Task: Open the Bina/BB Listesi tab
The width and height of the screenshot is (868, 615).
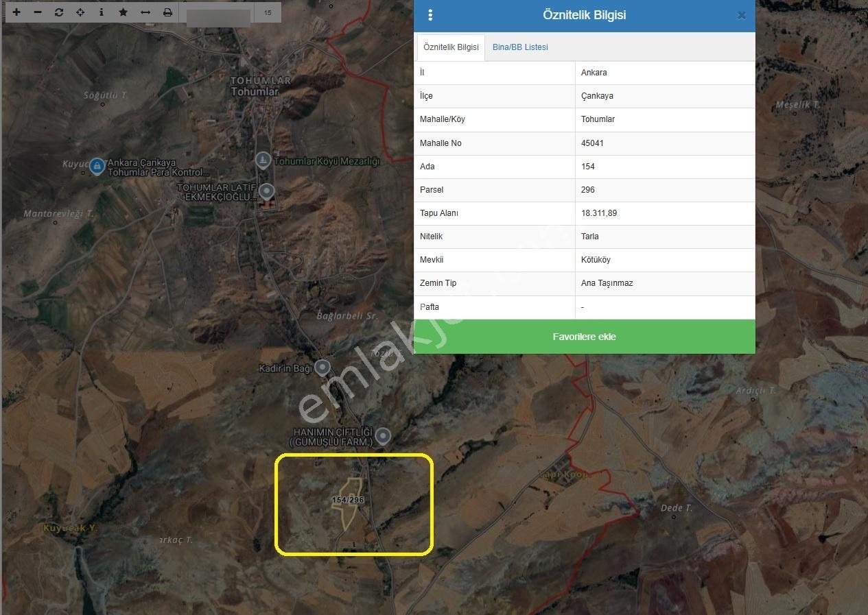Action: coord(520,47)
